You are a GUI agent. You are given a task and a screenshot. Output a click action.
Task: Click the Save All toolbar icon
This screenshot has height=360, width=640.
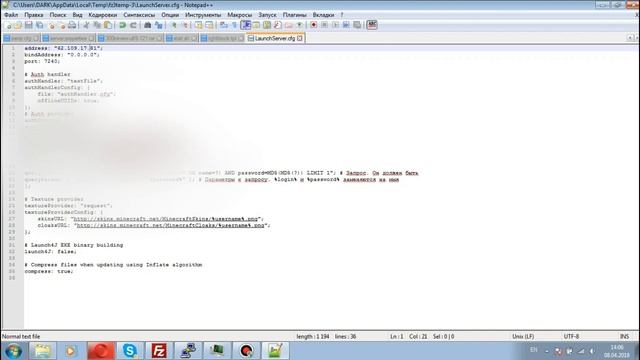click(x=40, y=25)
